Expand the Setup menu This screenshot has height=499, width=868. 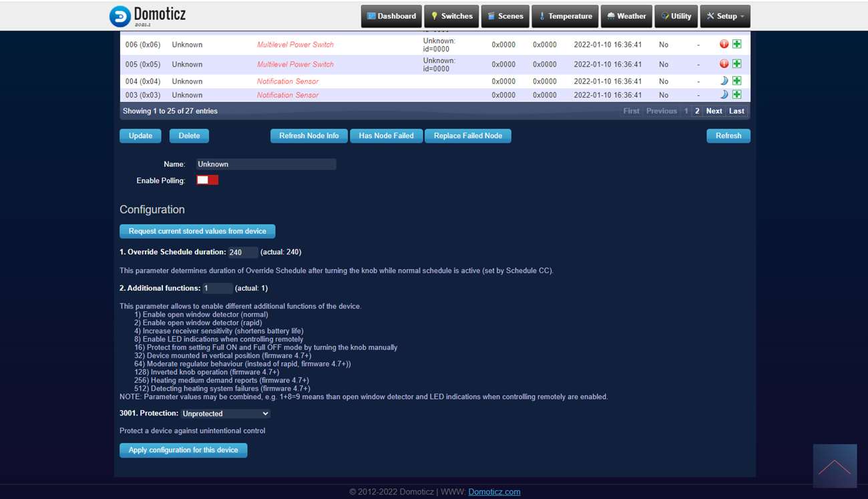click(724, 16)
